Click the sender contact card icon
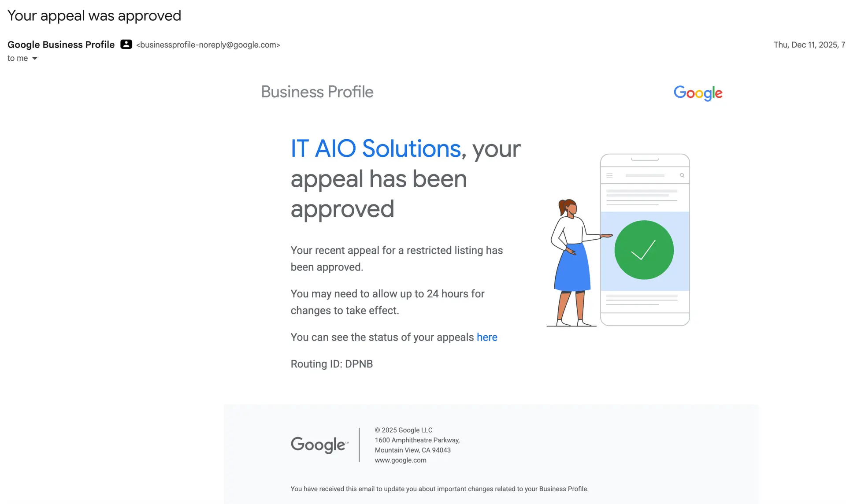This screenshot has height=504, width=846. click(126, 44)
